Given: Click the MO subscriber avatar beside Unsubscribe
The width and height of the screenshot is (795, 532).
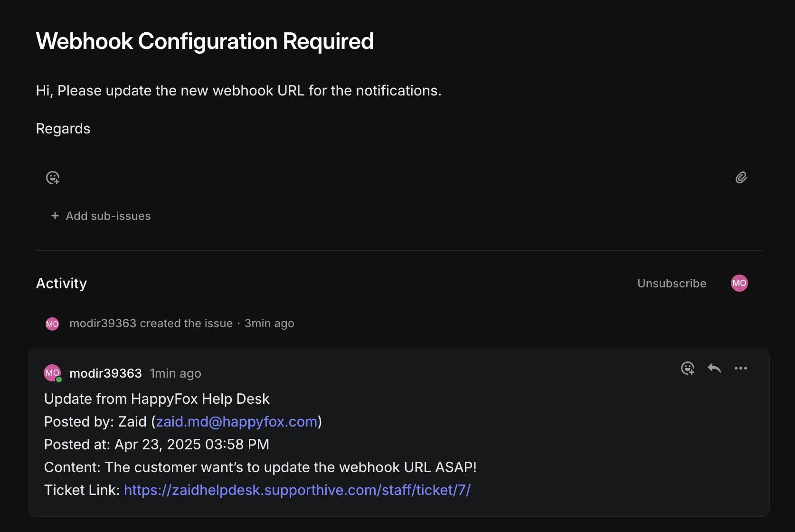Looking at the screenshot, I should (x=739, y=283).
